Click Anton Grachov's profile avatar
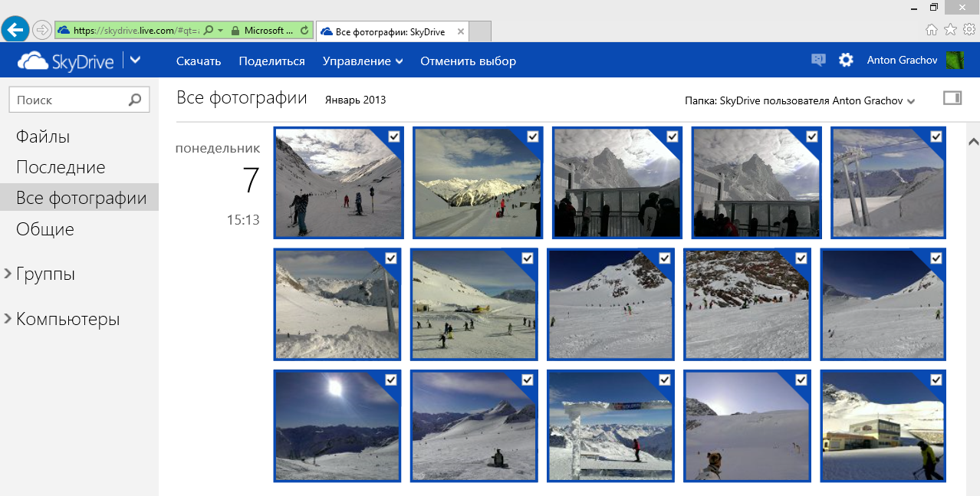This screenshot has width=980, height=496. pyautogui.click(x=955, y=61)
